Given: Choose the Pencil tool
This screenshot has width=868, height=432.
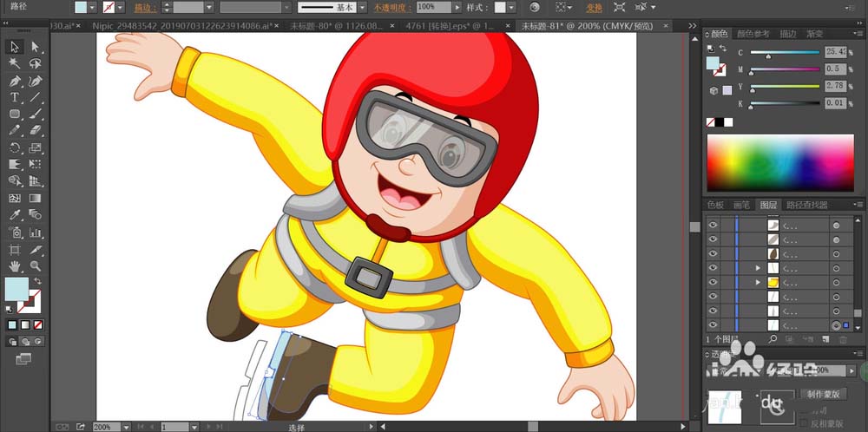Looking at the screenshot, I should (15, 130).
